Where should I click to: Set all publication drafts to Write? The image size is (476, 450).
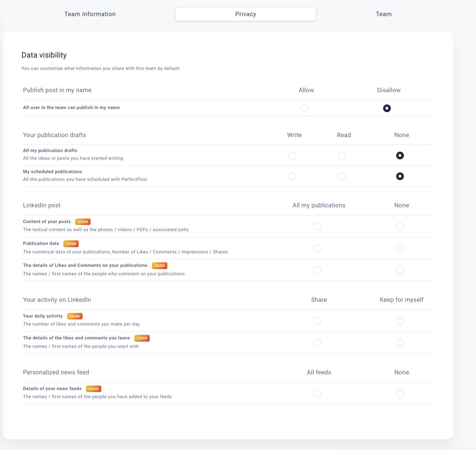pos(293,156)
